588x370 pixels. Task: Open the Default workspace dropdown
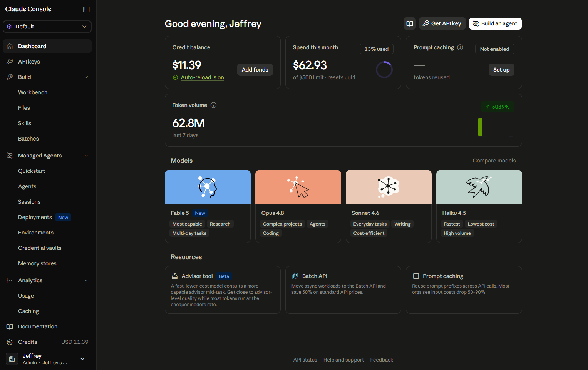pyautogui.click(x=47, y=27)
